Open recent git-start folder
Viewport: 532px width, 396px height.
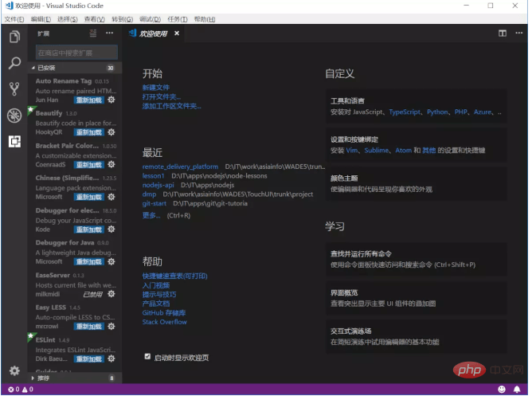pos(155,203)
